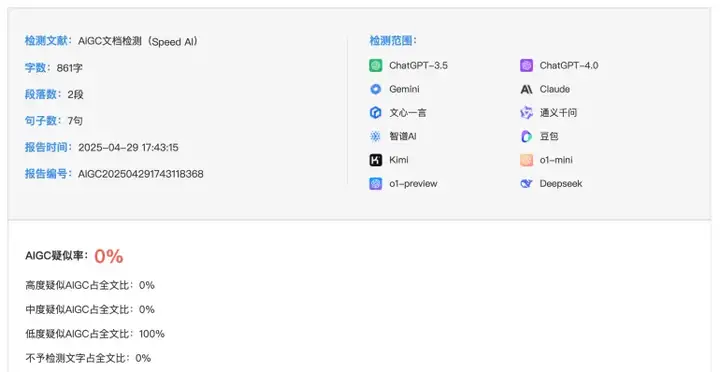Click the 字数 861字 entry
Viewport: 720px width, 372px height.
coord(54,68)
